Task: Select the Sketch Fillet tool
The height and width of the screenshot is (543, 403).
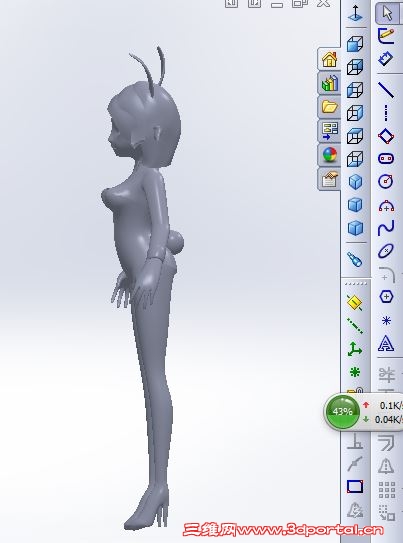Action: pos(387,274)
